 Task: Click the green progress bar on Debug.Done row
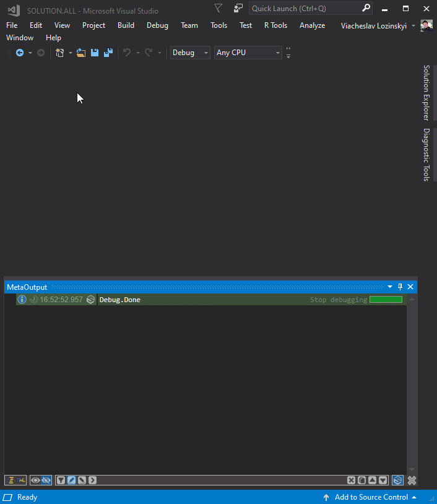[386, 300]
